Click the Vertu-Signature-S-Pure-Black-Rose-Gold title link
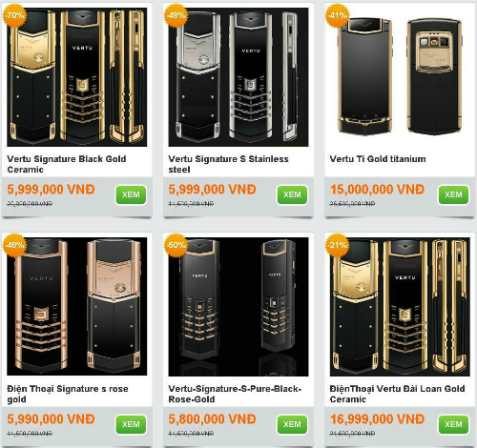477x448 pixels. click(235, 394)
